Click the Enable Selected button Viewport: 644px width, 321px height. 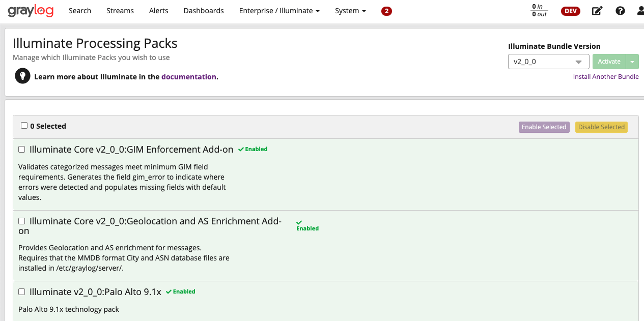coord(544,127)
